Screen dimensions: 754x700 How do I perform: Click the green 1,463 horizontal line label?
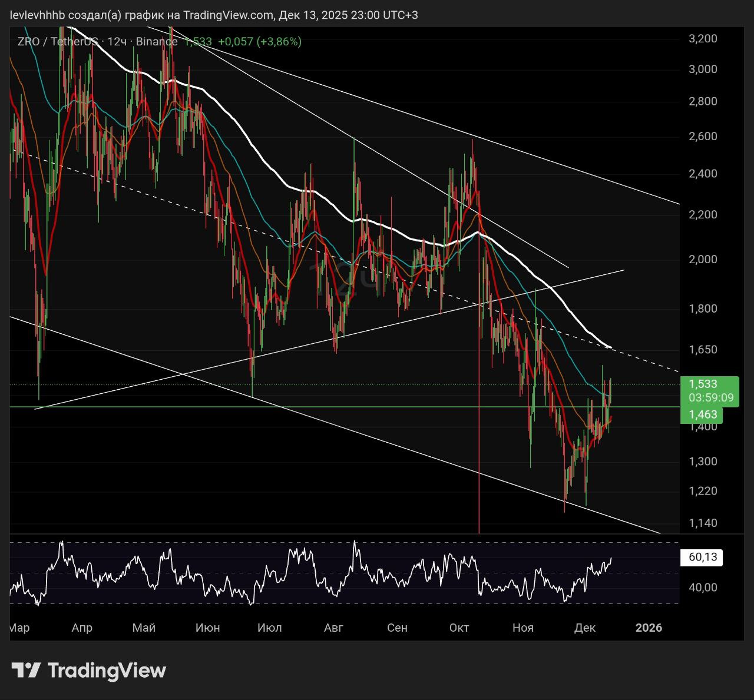703,414
